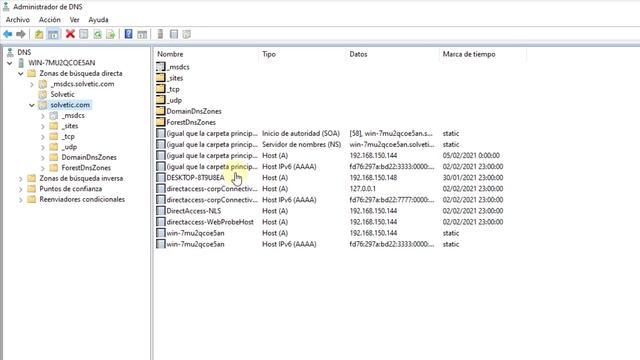Expand Zonas de búsqueda inversa

point(20,178)
